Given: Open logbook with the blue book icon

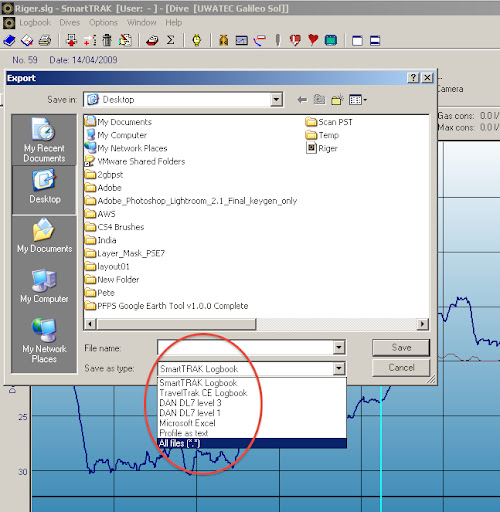Looking at the screenshot, I should pyautogui.click(x=9, y=41).
